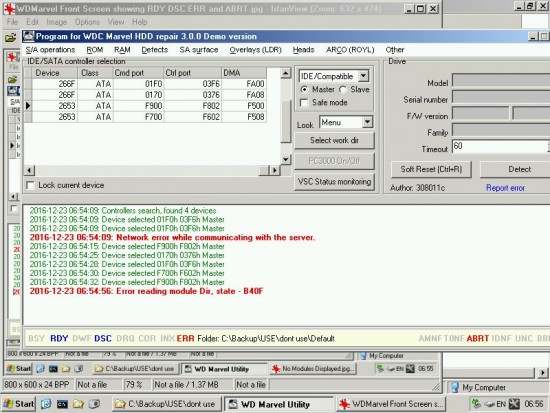Viewport: 550px width, 413px height.
Task: Click the PC3000 On/Off button
Action: point(334,161)
